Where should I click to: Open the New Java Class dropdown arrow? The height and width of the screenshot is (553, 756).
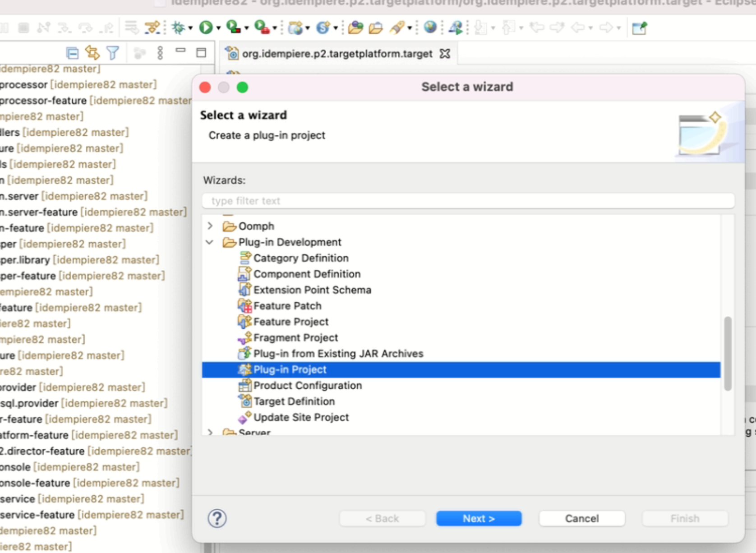click(336, 28)
